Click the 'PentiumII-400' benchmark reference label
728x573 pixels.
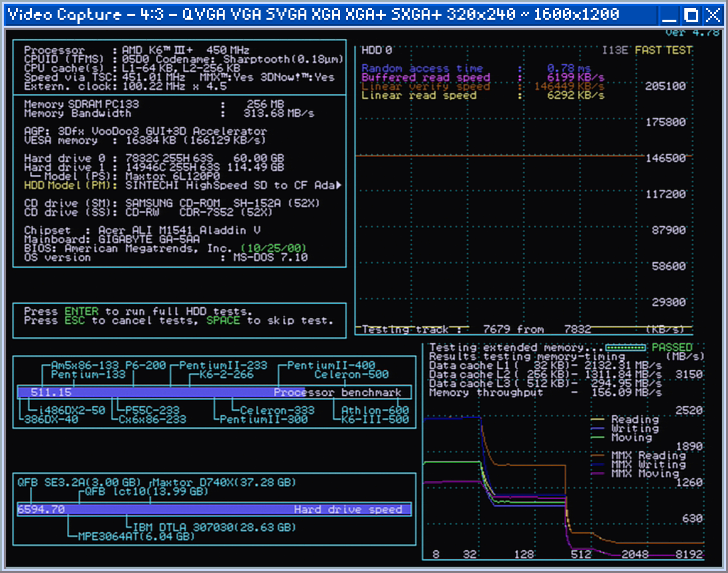point(331,366)
